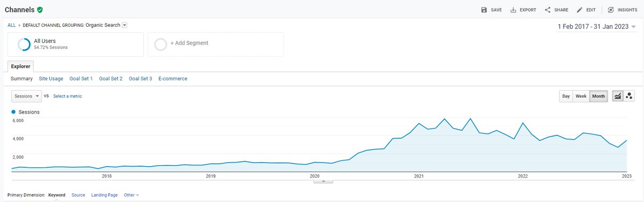Click the 2023 label on chart axis
The image size is (644, 202).
pos(626,176)
